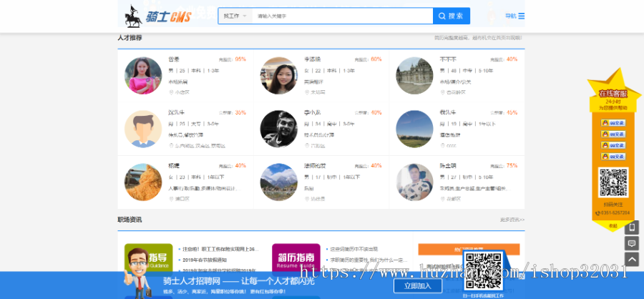Screen dimensions: 644x299
Task: Click the back-to-top arrow icon
Action: coord(632,260)
